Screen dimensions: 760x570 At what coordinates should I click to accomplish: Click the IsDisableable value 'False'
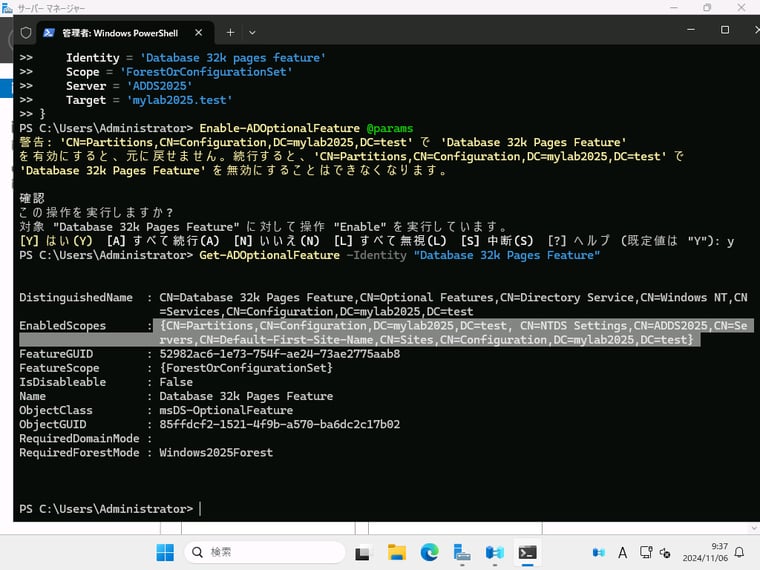click(176, 382)
